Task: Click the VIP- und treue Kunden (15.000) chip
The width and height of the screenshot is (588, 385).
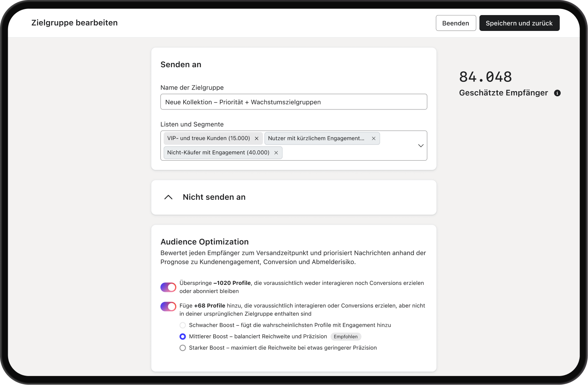Action: (x=213, y=138)
